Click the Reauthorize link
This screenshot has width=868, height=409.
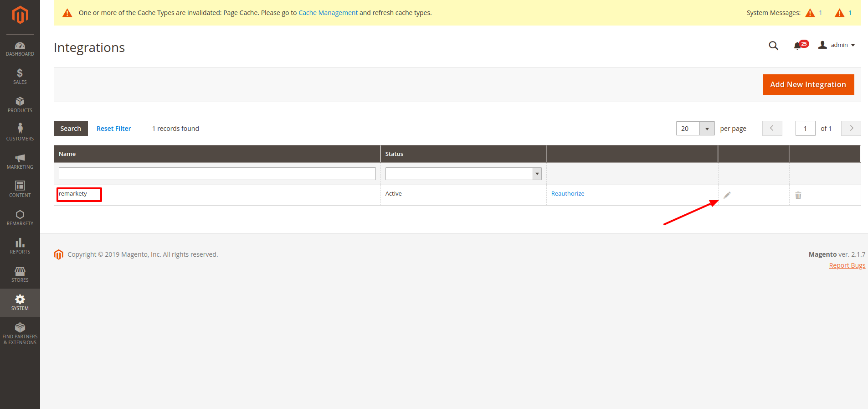coord(568,194)
